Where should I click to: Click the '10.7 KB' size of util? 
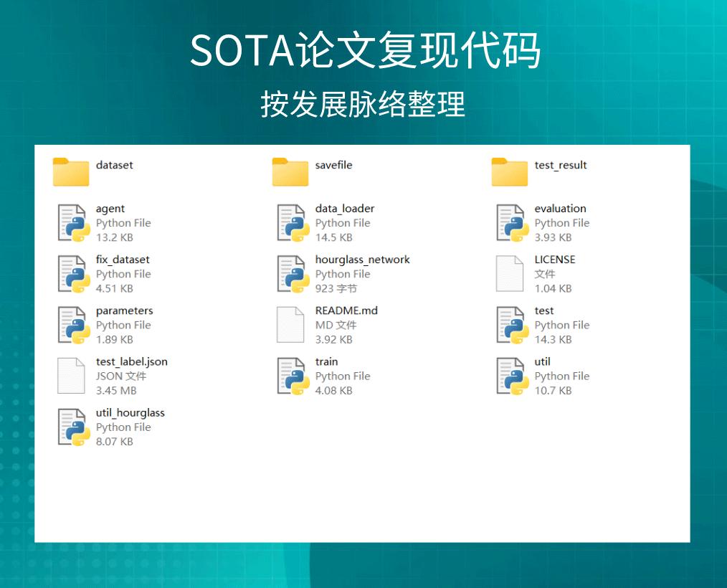click(553, 391)
